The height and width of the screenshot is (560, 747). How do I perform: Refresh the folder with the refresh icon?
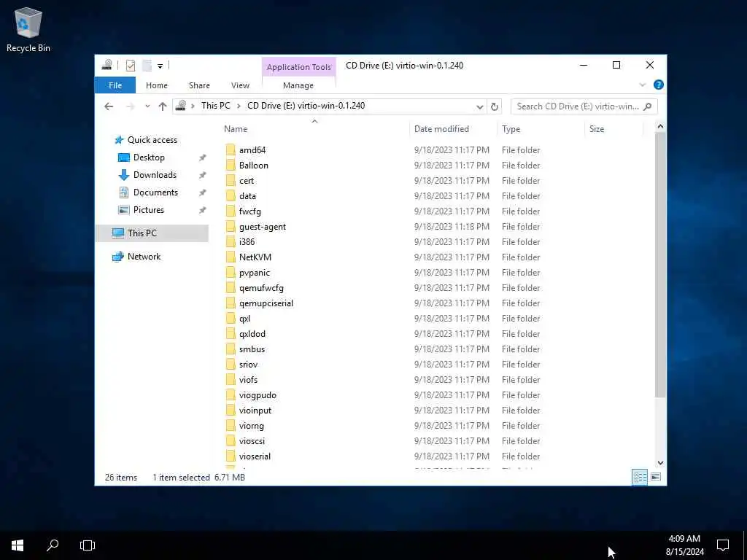pyautogui.click(x=495, y=106)
